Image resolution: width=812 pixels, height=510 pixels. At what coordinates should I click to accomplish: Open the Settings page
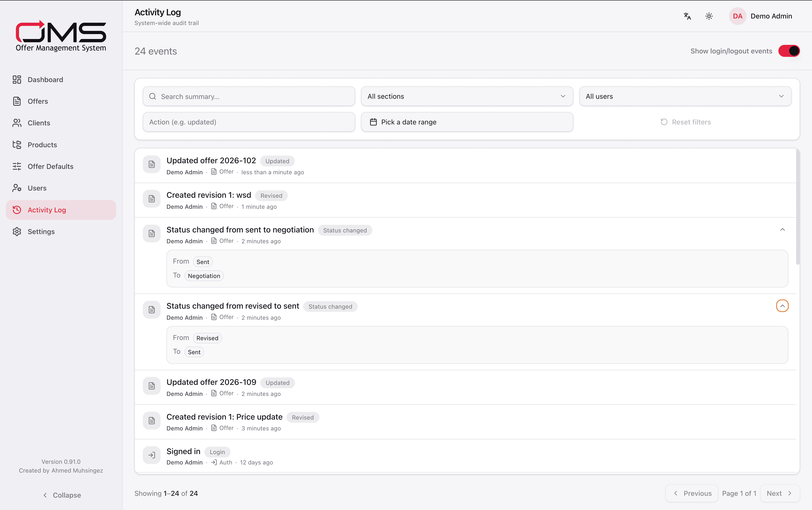click(x=61, y=232)
